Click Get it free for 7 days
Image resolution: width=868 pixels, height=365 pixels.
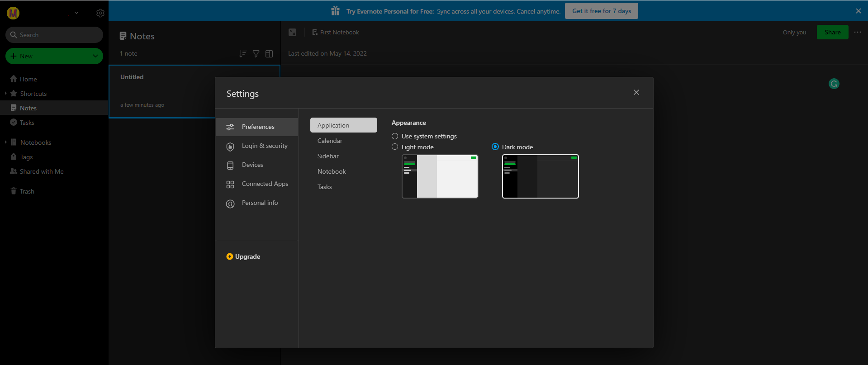pos(601,11)
